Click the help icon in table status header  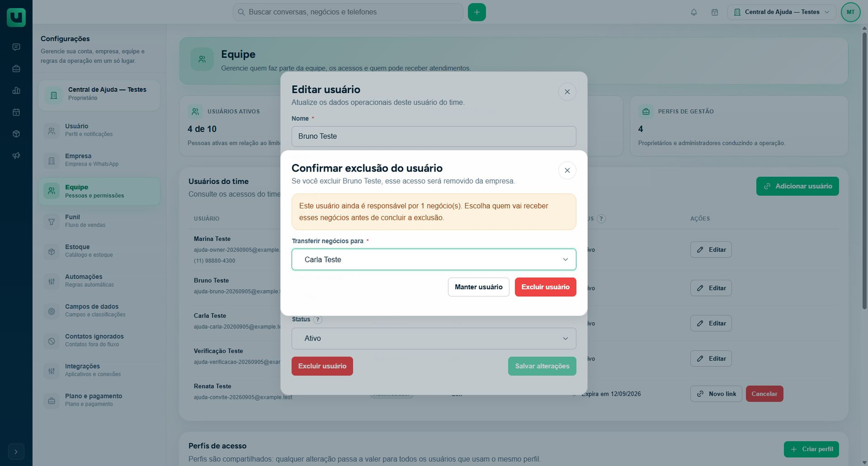(x=601, y=219)
